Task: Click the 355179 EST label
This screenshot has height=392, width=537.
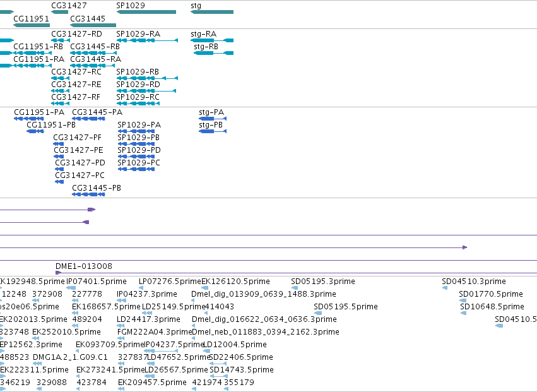Action: (239, 383)
